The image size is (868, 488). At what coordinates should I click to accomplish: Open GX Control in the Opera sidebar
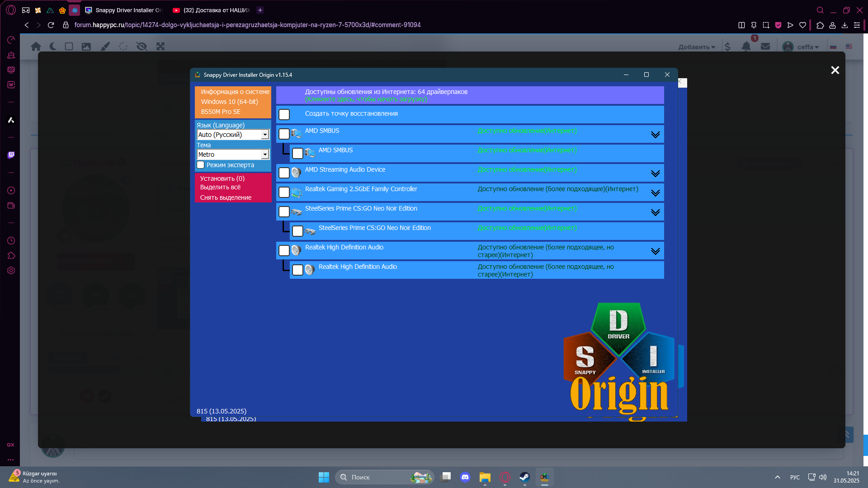pos(11,40)
